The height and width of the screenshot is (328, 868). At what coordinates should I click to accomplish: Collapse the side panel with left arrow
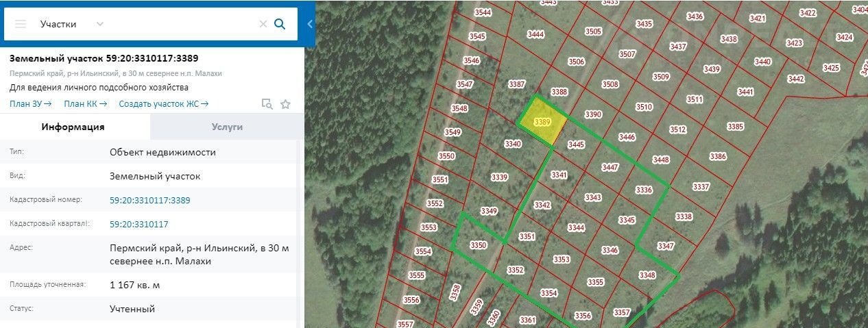pos(309,24)
